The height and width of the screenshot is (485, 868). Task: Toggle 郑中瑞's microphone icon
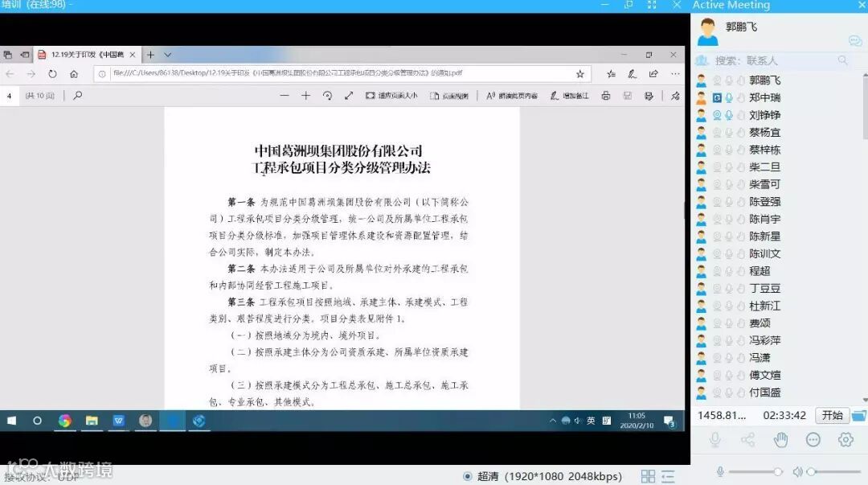tap(729, 98)
